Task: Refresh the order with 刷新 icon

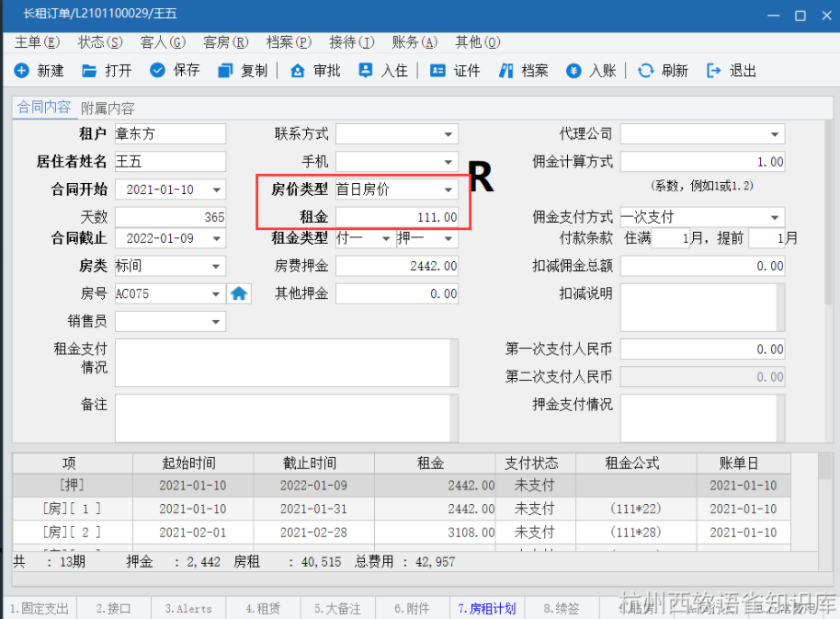Action: [x=645, y=71]
